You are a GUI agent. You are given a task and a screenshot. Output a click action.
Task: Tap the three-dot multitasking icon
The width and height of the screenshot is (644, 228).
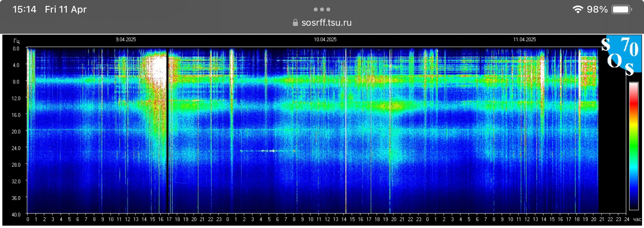[x=322, y=9]
